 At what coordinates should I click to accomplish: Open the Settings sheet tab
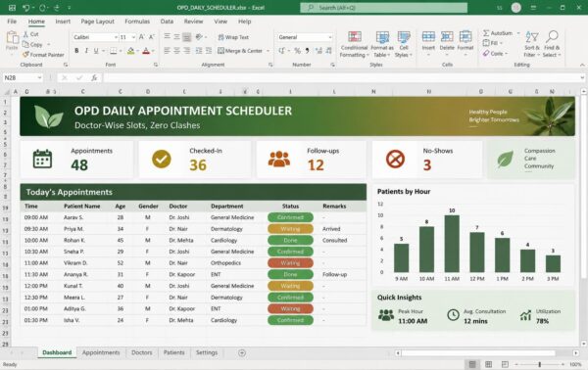pyautogui.click(x=207, y=352)
